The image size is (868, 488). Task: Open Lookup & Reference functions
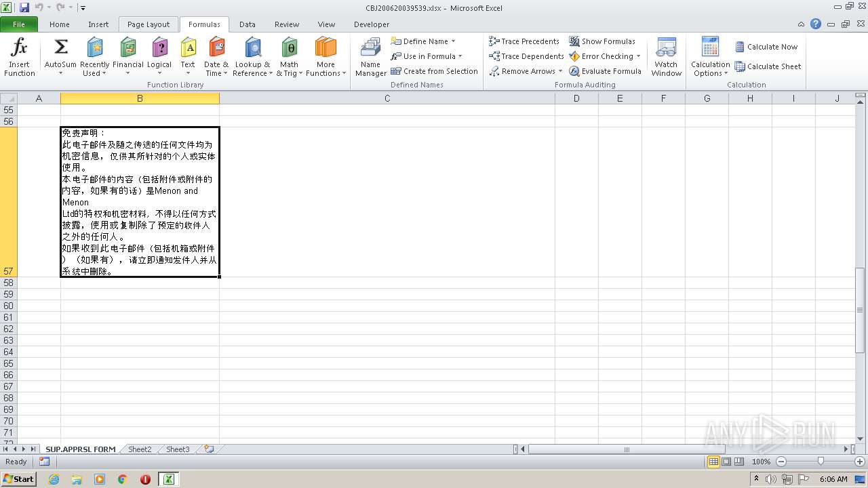coord(252,58)
